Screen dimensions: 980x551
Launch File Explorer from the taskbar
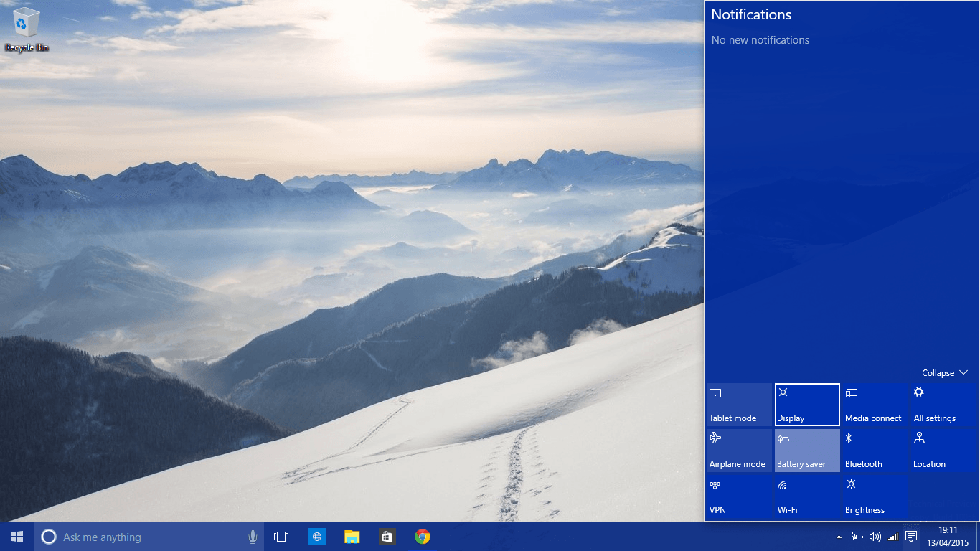click(352, 537)
